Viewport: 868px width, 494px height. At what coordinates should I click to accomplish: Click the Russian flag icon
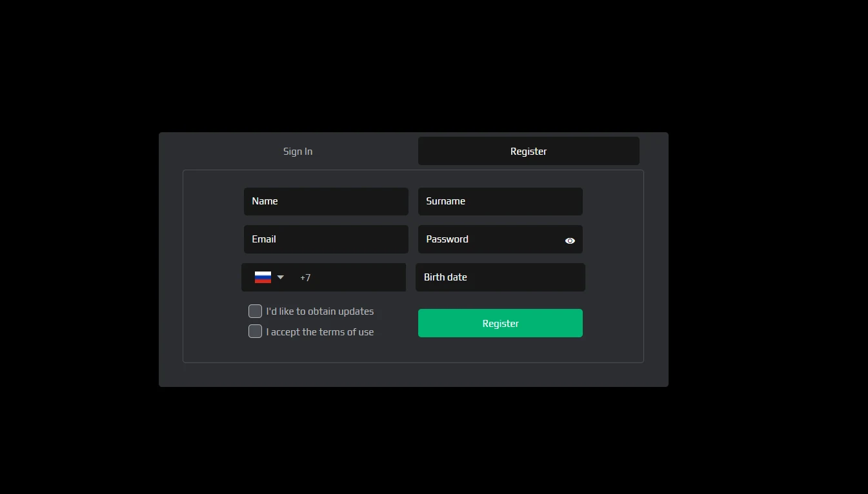click(263, 277)
